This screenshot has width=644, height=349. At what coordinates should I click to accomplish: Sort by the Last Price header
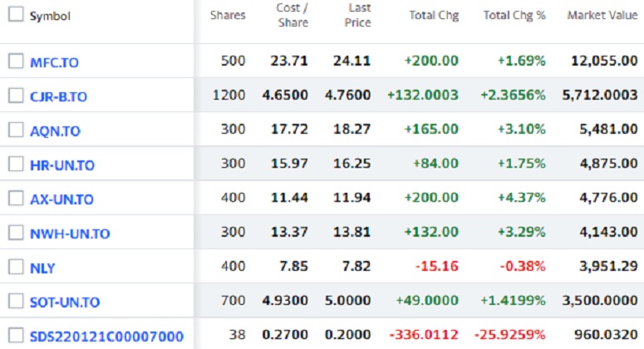pyautogui.click(x=357, y=15)
